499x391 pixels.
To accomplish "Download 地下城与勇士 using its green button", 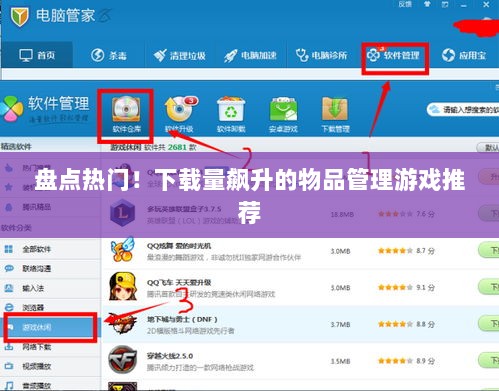I will 489,324.
